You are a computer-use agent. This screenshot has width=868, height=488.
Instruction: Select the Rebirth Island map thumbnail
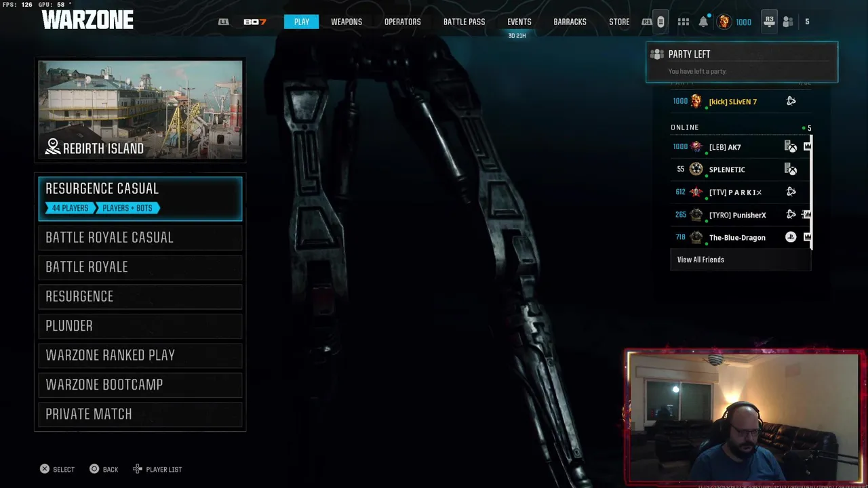140,111
